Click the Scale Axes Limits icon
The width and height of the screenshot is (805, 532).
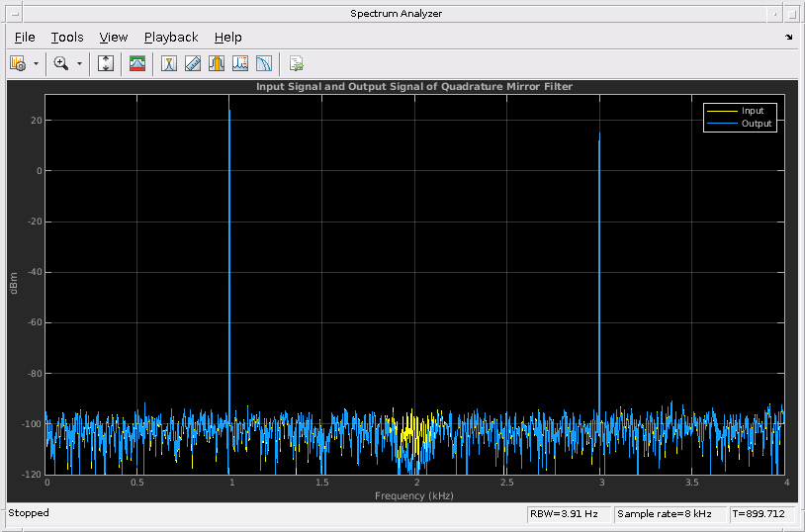107,63
